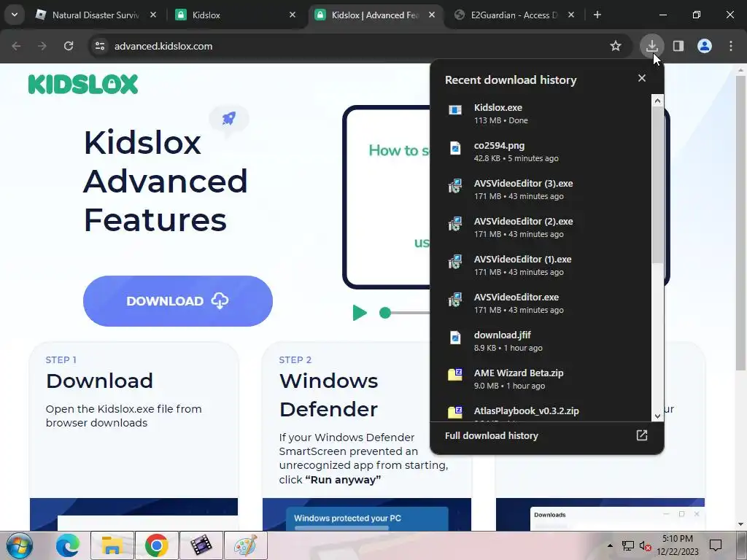The height and width of the screenshot is (560, 747).
Task: Click the rocket speech-bubble icon
Action: 229,119
